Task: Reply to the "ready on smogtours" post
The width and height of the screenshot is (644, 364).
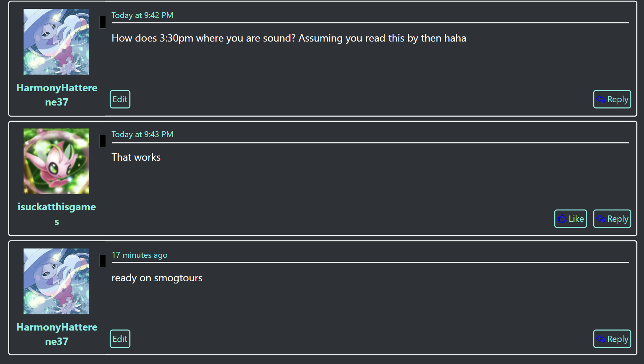Action: tap(612, 339)
